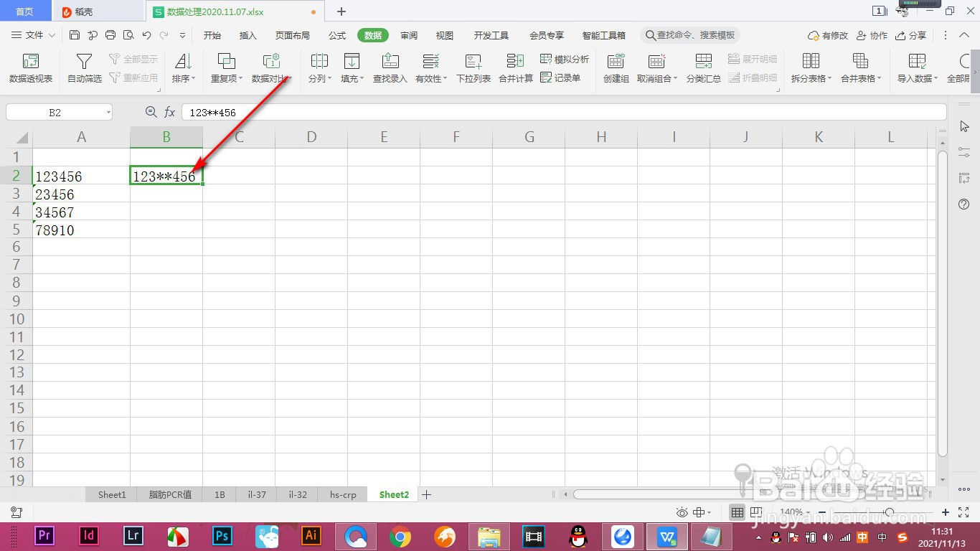The height and width of the screenshot is (551, 980).
Task: Switch to the 开始 ribbon tab
Action: point(212,35)
